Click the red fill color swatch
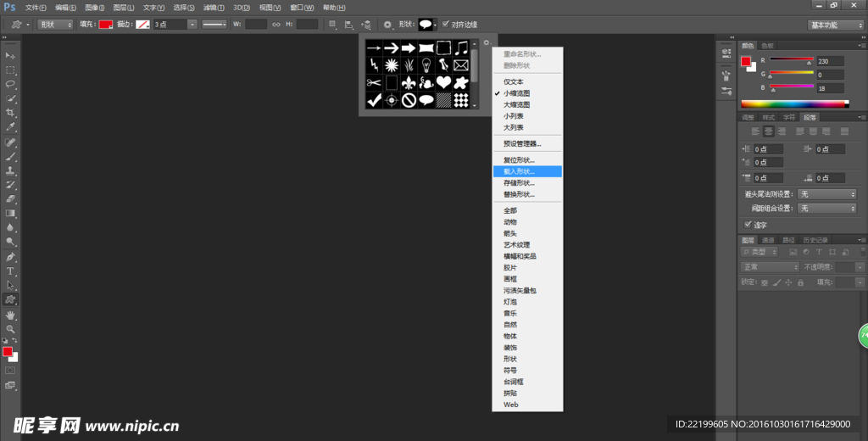This screenshot has width=868, height=441. (105, 25)
